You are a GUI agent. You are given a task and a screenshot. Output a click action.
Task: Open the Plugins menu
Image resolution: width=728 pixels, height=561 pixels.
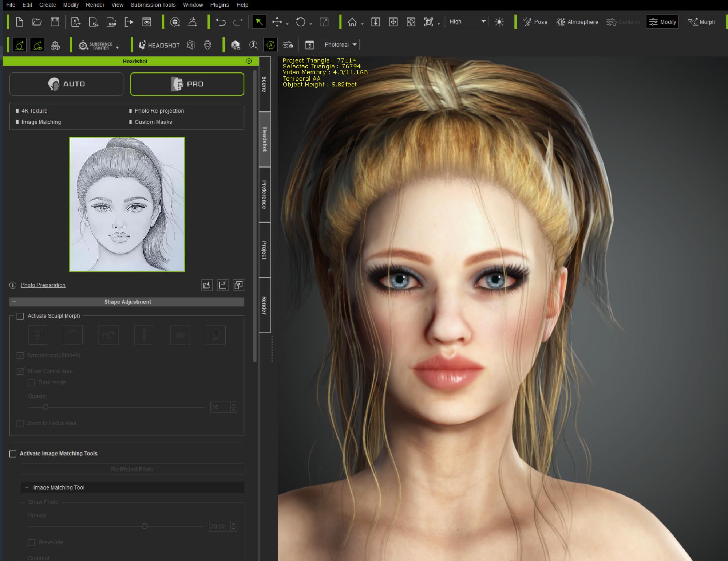coord(219,5)
